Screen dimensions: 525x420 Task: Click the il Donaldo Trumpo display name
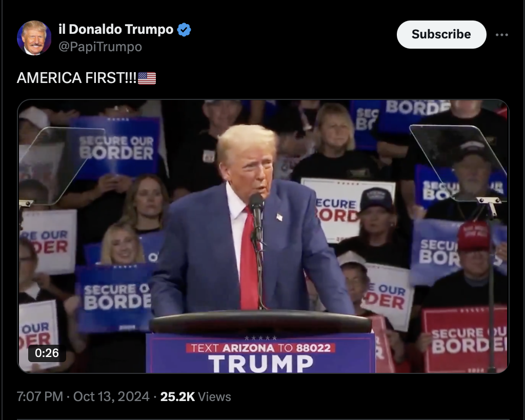click(116, 29)
